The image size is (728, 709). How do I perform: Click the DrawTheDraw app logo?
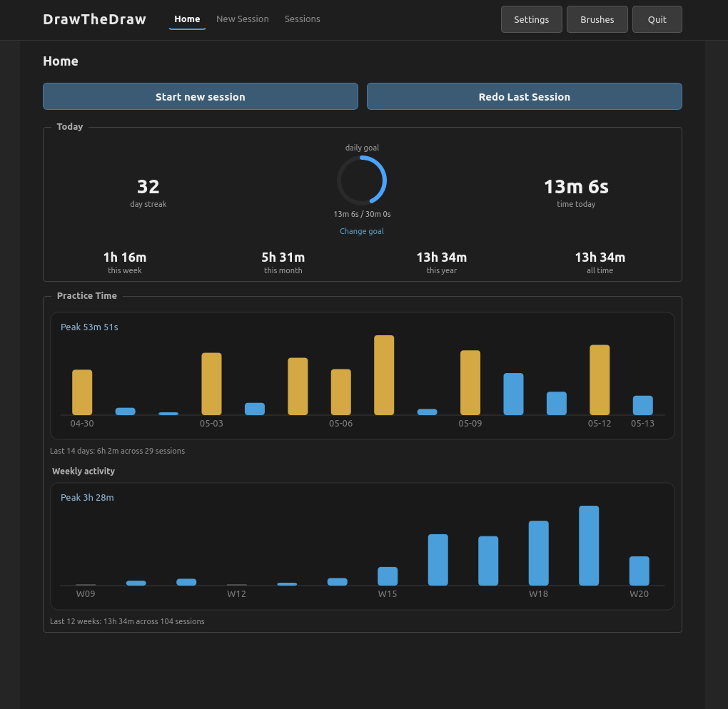coord(95,19)
